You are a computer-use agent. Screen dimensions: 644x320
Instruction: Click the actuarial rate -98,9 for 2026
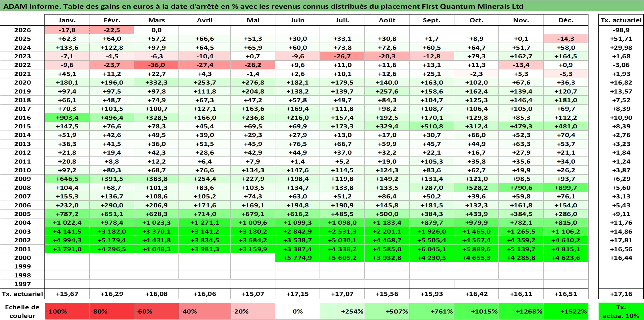click(621, 30)
